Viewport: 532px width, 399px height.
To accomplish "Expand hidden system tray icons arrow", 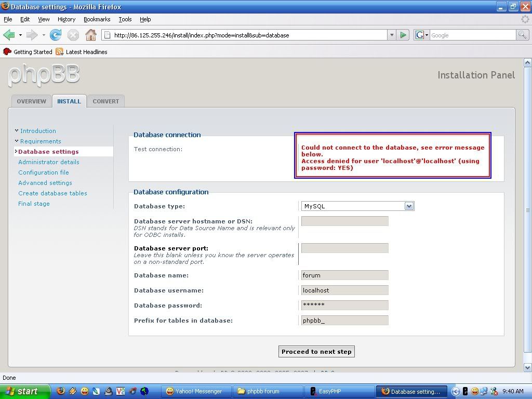I will point(456,391).
